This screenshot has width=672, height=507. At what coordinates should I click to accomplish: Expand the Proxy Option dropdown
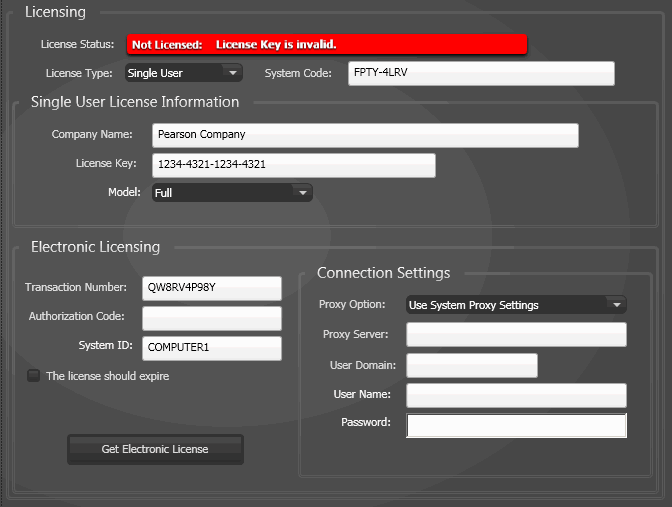516,305
